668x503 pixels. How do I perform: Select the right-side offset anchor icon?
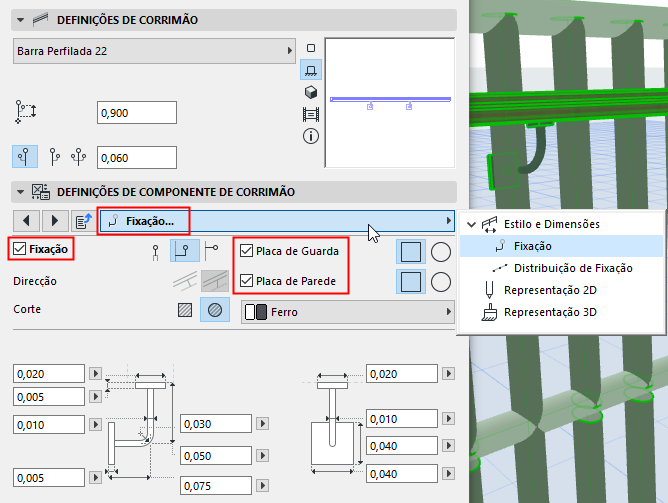coord(55,156)
